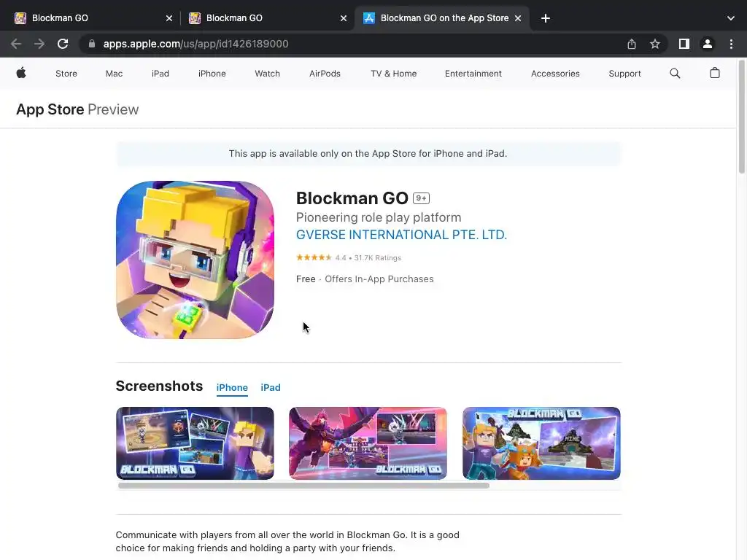Click the App Store Preview heading link
The width and height of the screenshot is (747, 560).
pyautogui.click(x=77, y=109)
